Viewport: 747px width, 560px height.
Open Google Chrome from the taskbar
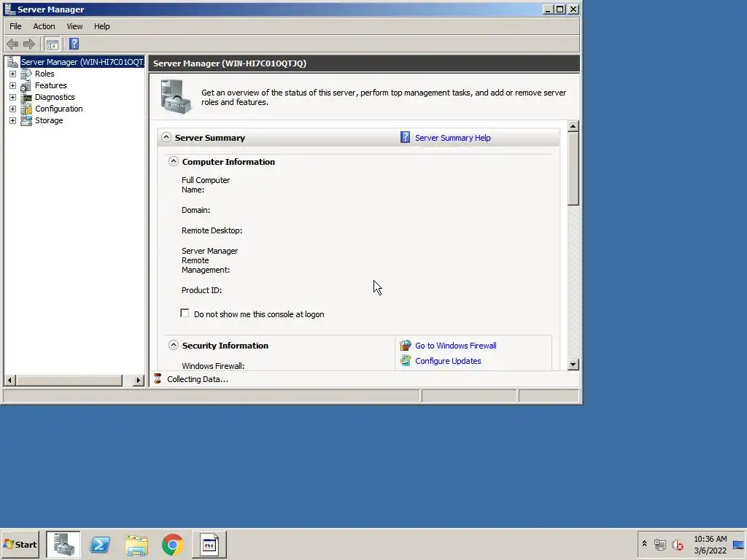pyautogui.click(x=172, y=544)
